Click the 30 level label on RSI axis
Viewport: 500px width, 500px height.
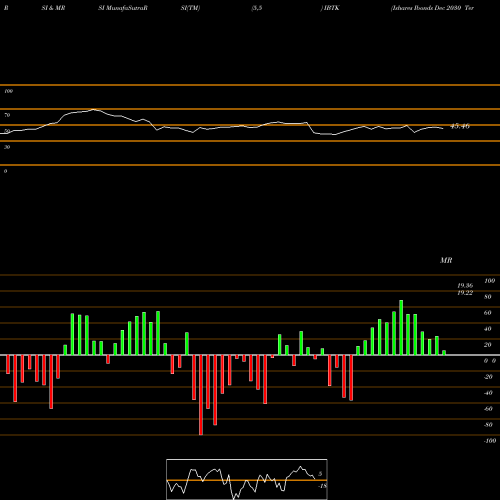pos(7,147)
